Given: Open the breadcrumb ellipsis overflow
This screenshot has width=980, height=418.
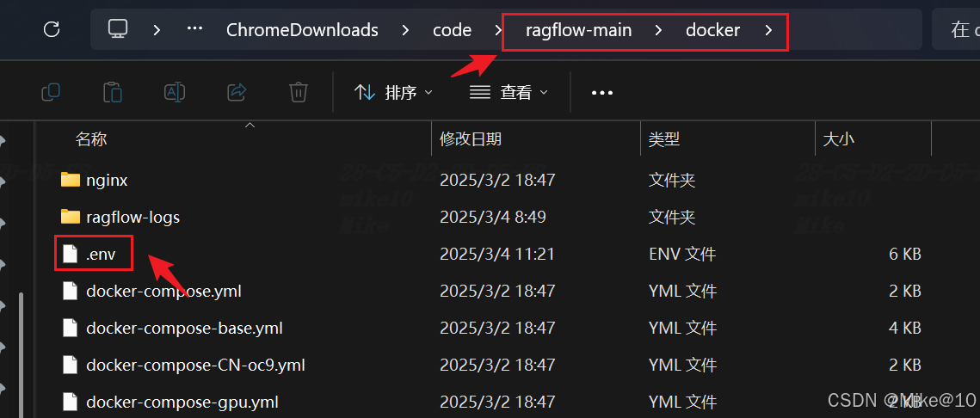Looking at the screenshot, I should (x=195, y=29).
